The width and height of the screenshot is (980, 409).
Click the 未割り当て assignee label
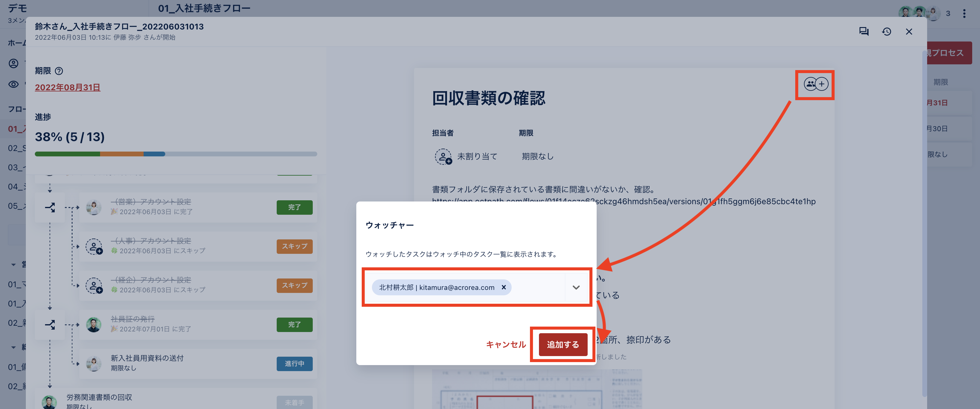click(477, 156)
